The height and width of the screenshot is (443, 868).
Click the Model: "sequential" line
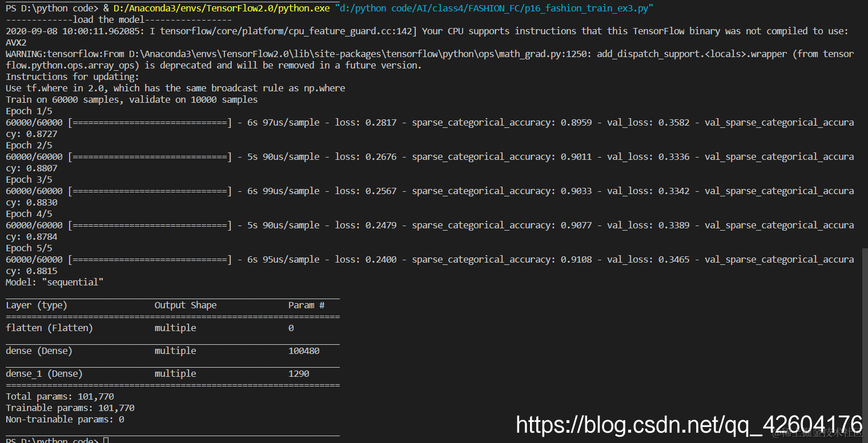[55, 282]
